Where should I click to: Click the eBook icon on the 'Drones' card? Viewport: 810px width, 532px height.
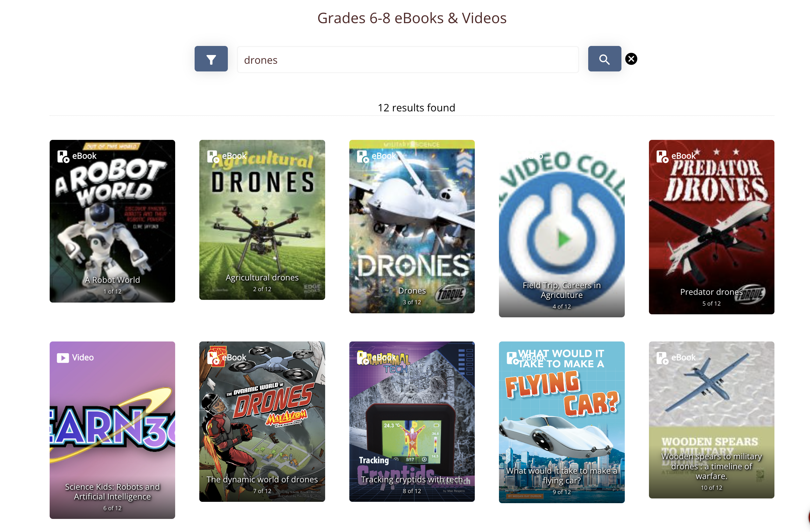363,156
